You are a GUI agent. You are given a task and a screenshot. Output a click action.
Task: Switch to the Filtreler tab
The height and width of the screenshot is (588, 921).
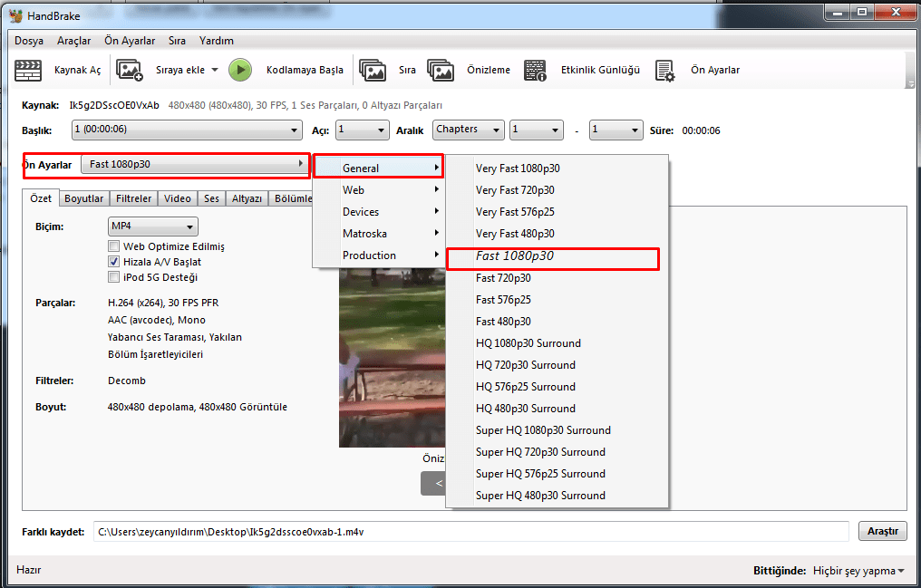(x=133, y=199)
